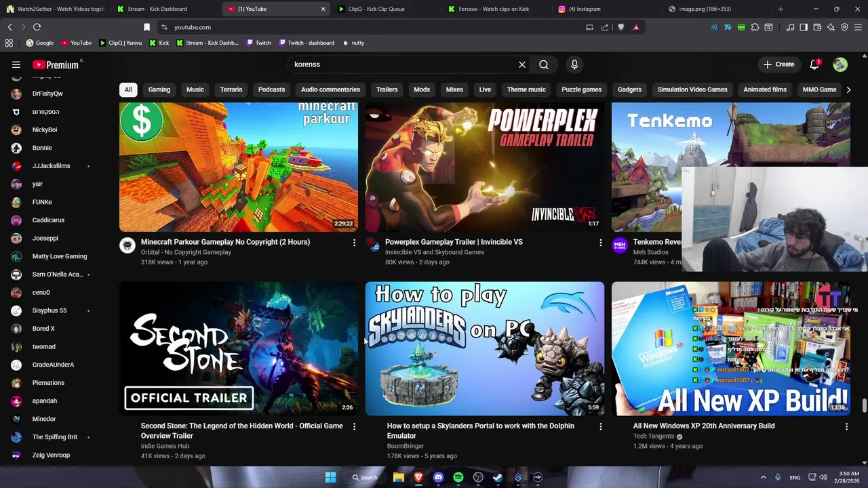Open the Minecraft parkour video thumbnail
This screenshot has width=868, height=488.
click(x=239, y=167)
